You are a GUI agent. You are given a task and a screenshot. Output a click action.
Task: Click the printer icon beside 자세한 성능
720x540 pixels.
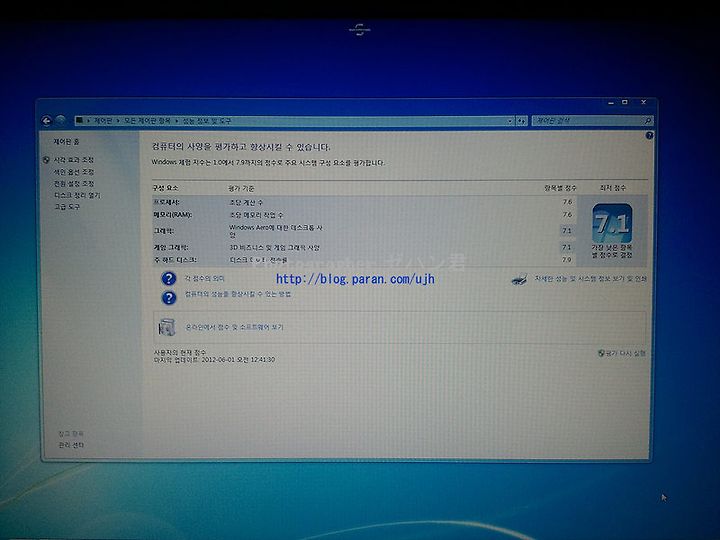(x=519, y=279)
